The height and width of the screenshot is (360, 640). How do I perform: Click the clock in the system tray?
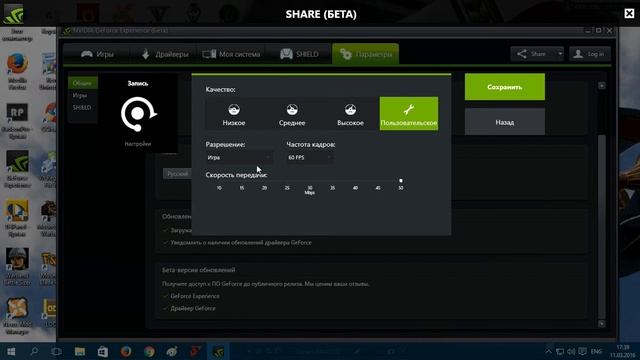[622, 351]
